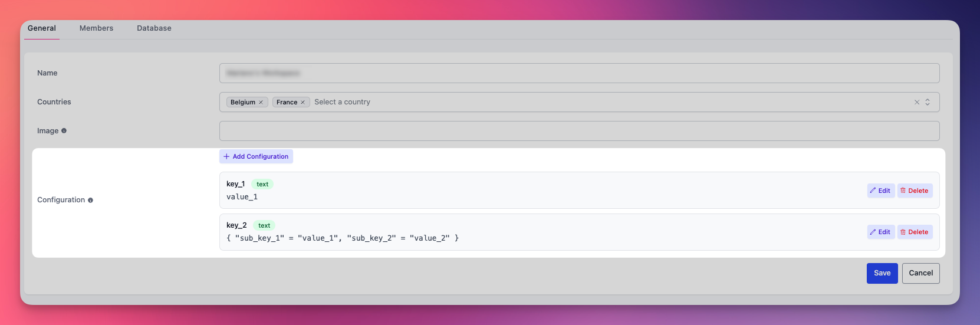Click the Configuration info icon
Viewport: 980px width, 325px height.
(90, 201)
